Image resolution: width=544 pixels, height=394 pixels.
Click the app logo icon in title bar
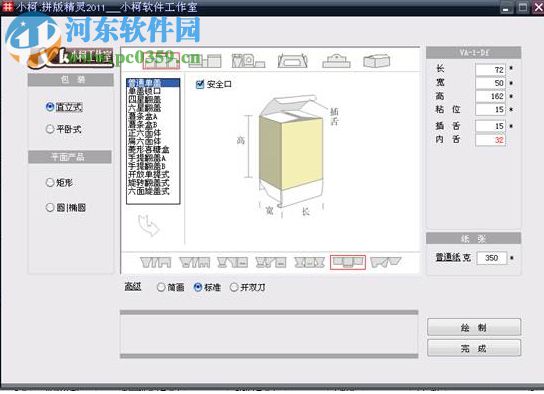[7, 7]
